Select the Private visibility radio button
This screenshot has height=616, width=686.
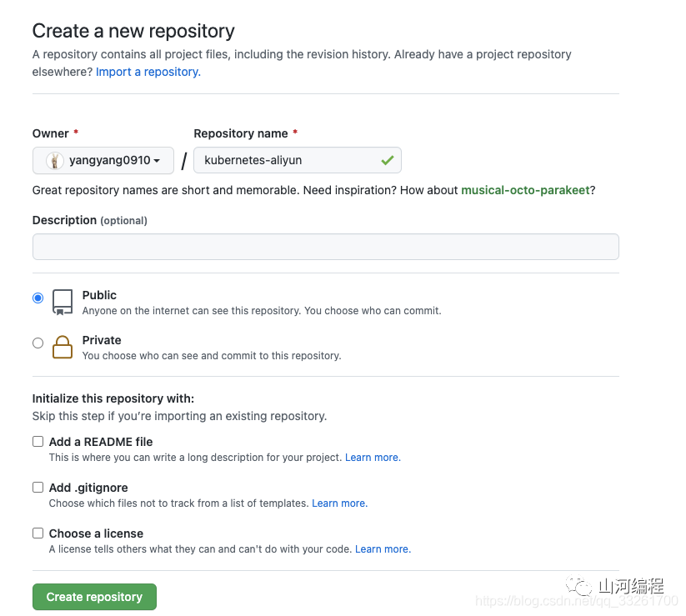[38, 343]
